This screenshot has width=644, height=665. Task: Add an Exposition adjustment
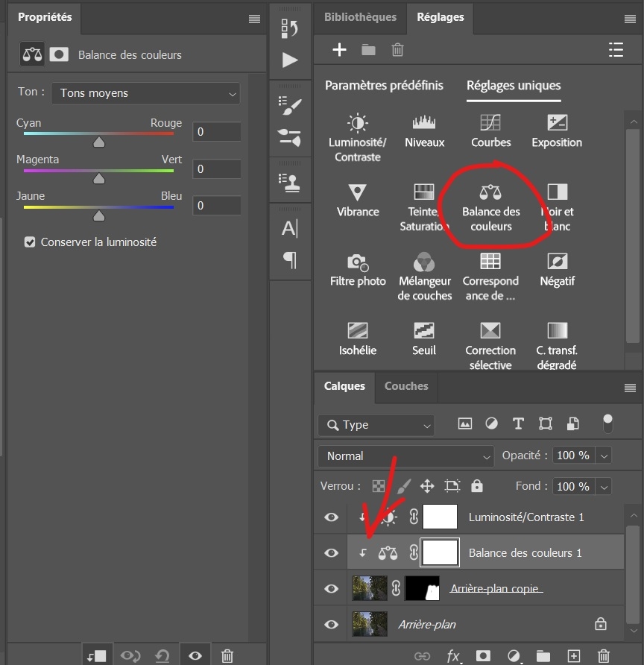coord(557,131)
